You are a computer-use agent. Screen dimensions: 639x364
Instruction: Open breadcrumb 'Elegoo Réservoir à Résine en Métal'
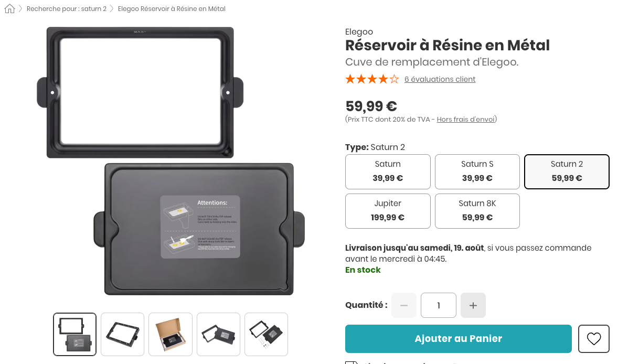pos(172,9)
